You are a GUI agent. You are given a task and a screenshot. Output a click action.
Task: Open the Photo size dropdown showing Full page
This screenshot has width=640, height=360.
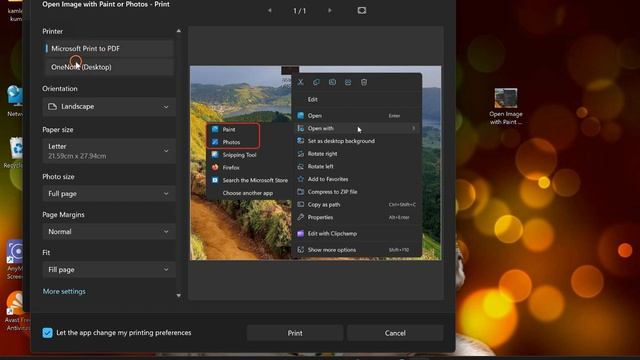pos(109,193)
